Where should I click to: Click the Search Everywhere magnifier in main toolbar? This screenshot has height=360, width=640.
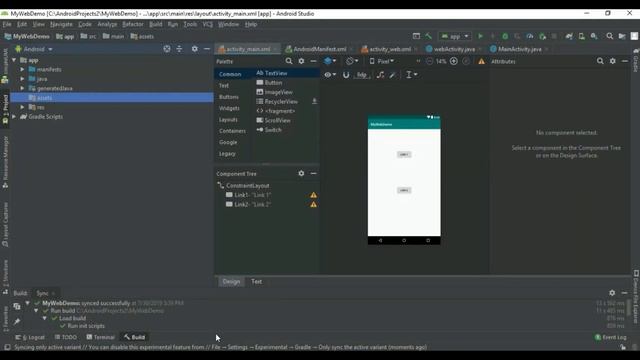point(609,36)
